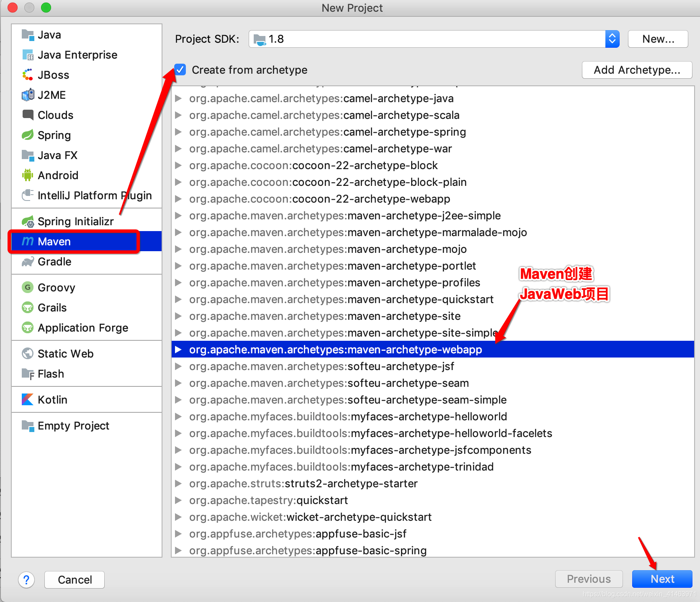Select the Spring Initializr icon
The width and height of the screenshot is (700, 602).
click(28, 221)
